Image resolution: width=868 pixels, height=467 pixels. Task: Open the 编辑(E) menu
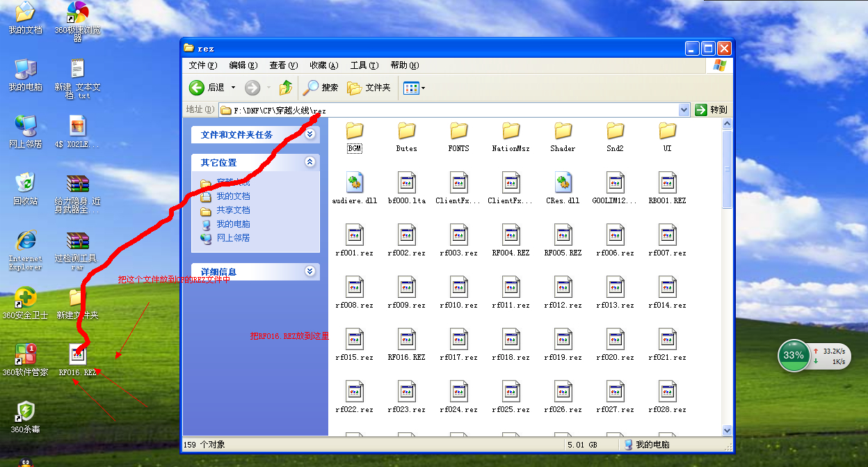click(x=243, y=65)
